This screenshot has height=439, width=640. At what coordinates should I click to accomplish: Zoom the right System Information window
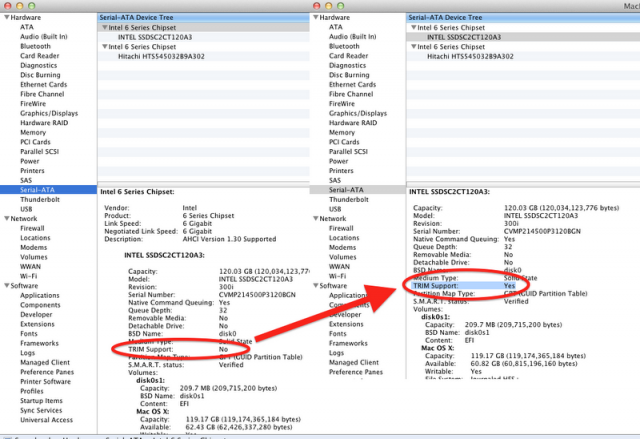(340, 5)
